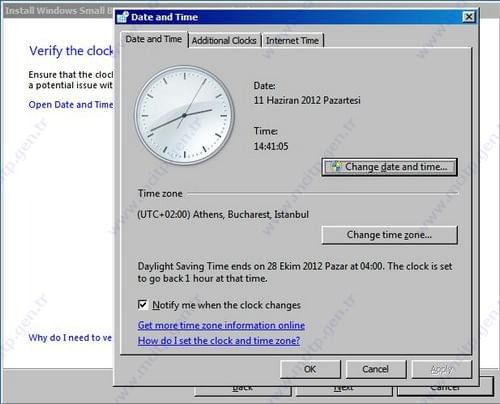Click the shield icon on Change date button
Screen dimensions: 500x404
(337, 166)
